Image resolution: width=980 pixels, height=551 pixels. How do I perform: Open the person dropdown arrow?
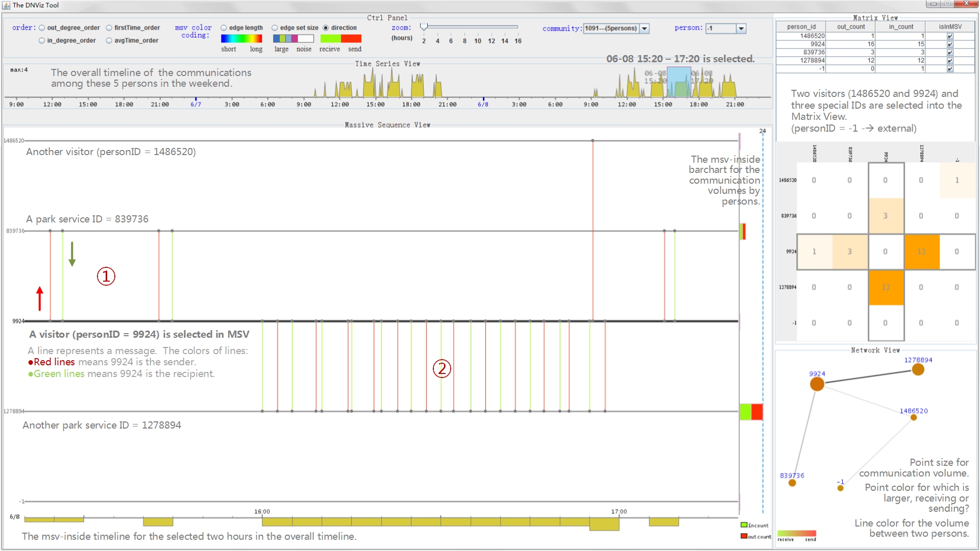tap(741, 29)
